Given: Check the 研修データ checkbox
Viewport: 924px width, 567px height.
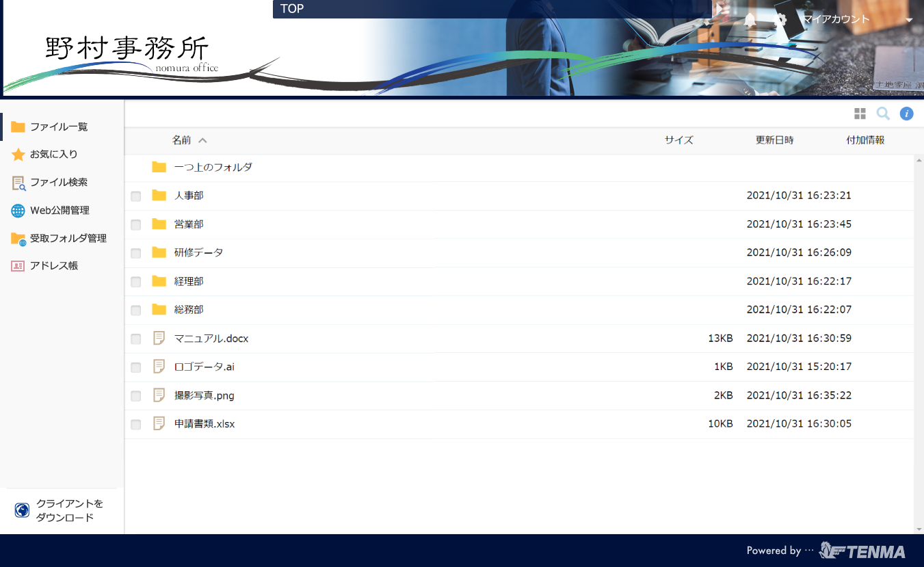Looking at the screenshot, I should click(x=136, y=254).
